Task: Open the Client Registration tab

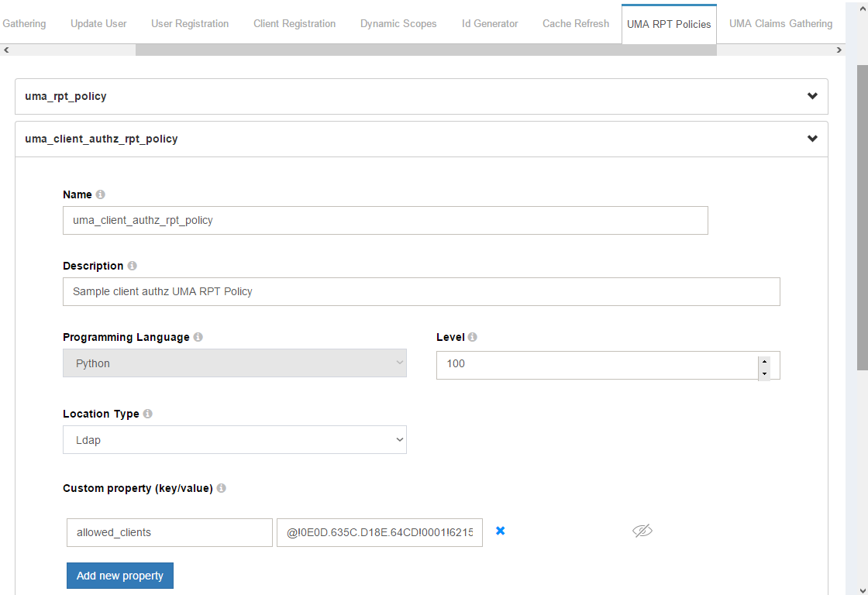Action: pyautogui.click(x=294, y=23)
